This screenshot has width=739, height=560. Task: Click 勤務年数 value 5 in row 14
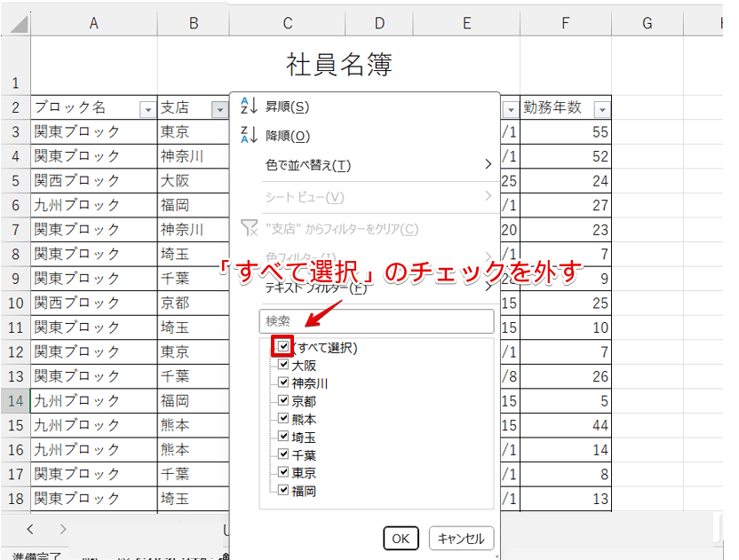point(566,401)
